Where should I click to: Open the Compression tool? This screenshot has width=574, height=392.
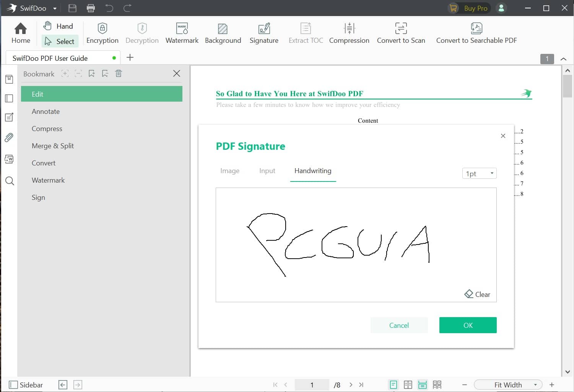349,33
